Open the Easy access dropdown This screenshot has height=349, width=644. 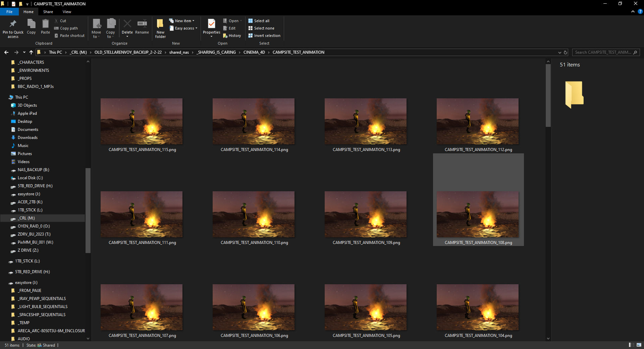click(x=183, y=28)
